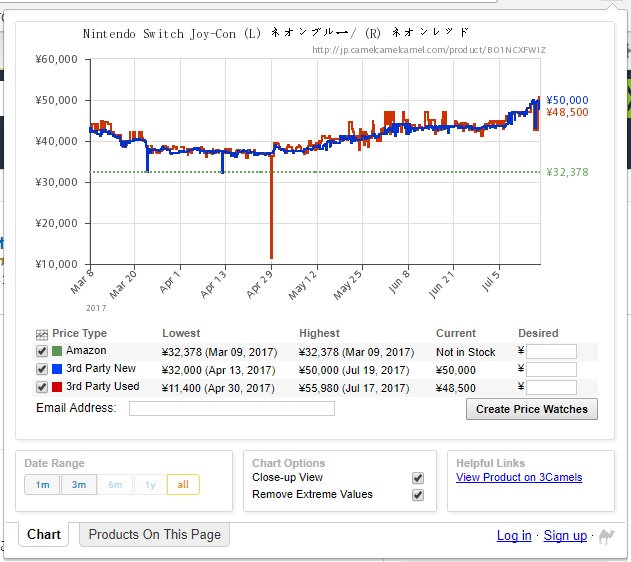
Task: Uncheck the Close-up View option
Action: [418, 478]
